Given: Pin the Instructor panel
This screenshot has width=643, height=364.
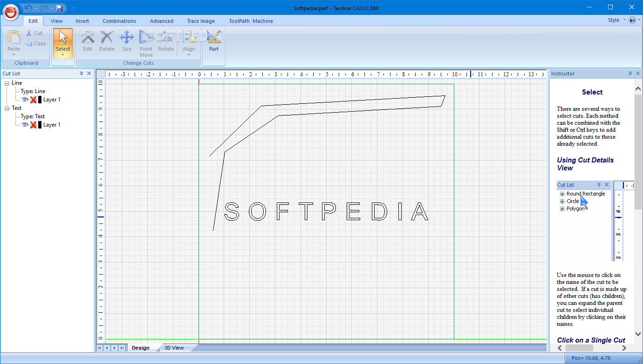Looking at the screenshot, I should (x=630, y=74).
